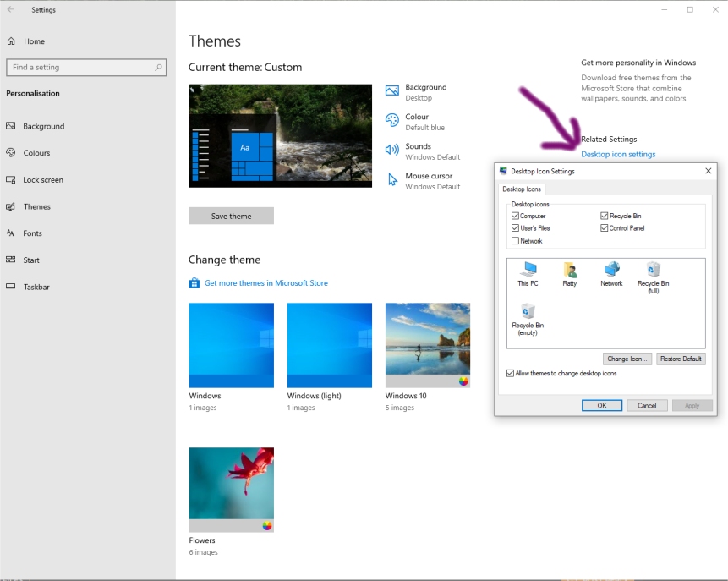Click the Mouse cursor pointer icon

(392, 179)
